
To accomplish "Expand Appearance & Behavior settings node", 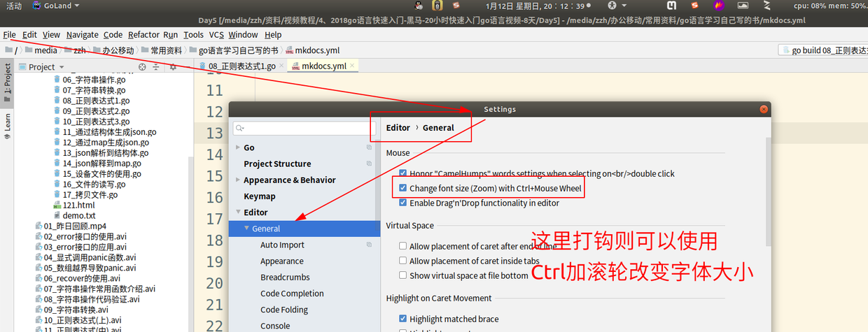I will (238, 180).
